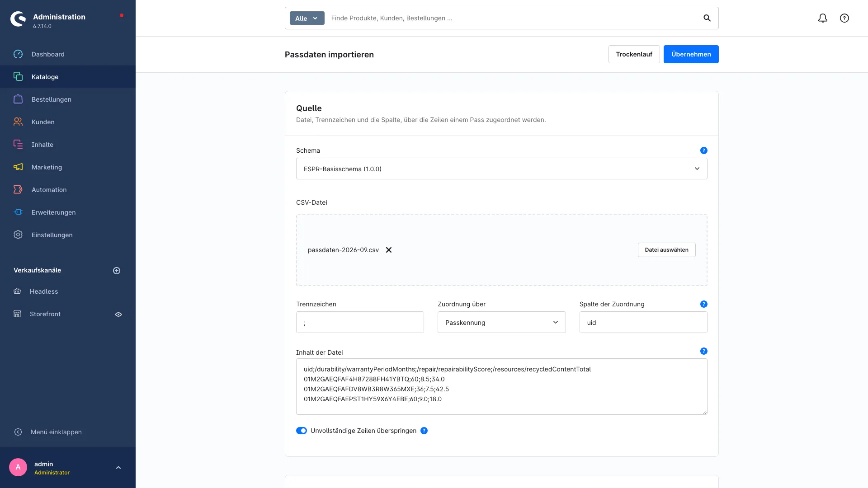Expand the admin user menu chevron
The height and width of the screenshot is (488, 868).
(x=118, y=468)
